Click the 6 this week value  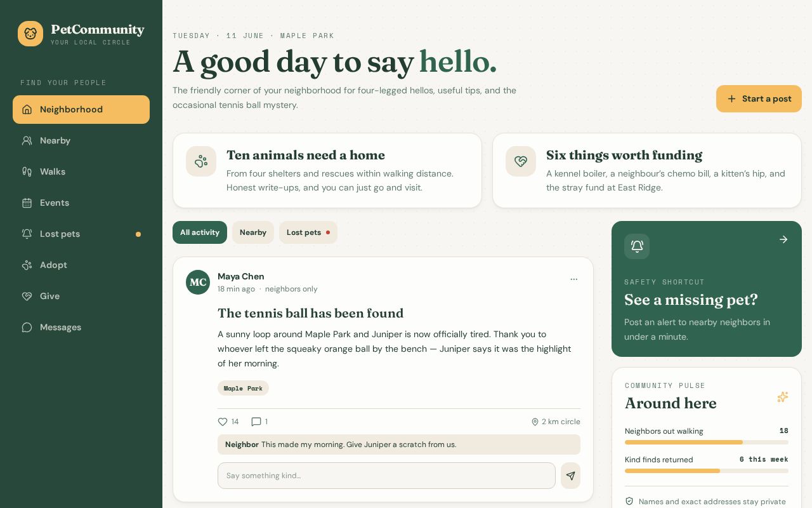coord(764,459)
